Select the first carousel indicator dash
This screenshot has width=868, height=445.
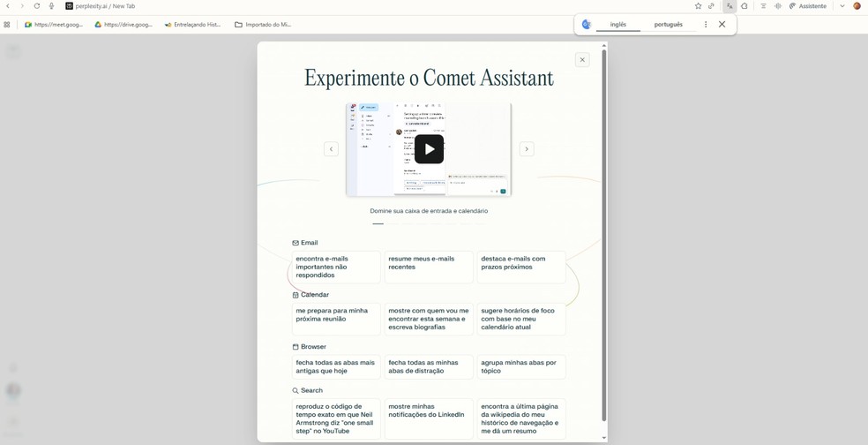coord(378,224)
